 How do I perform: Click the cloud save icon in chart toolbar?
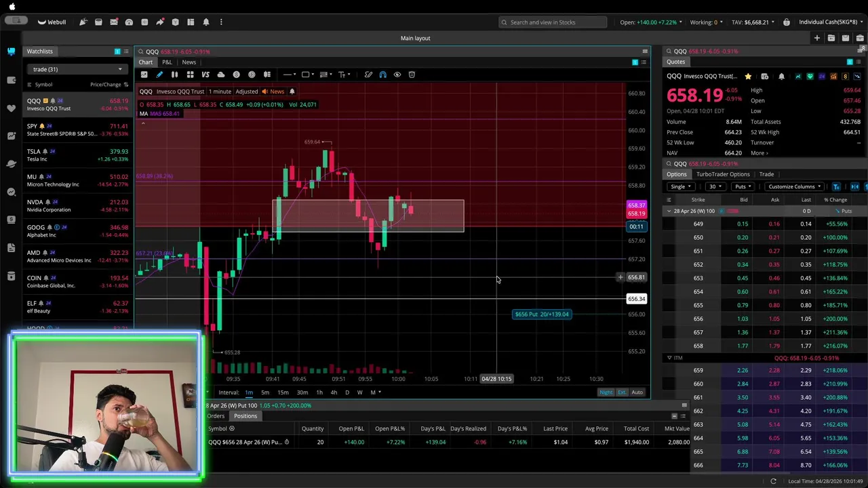tap(221, 75)
